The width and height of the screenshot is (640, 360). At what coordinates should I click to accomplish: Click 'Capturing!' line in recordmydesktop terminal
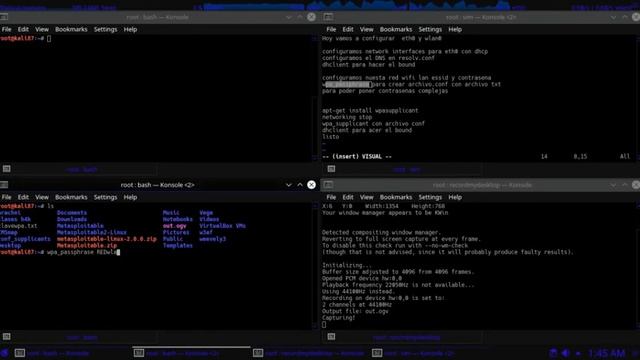point(339,318)
